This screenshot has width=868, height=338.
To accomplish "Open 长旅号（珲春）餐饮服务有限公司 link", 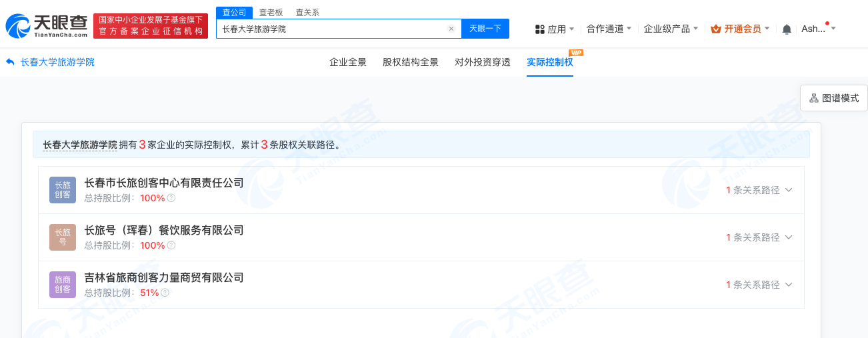I will [x=164, y=230].
